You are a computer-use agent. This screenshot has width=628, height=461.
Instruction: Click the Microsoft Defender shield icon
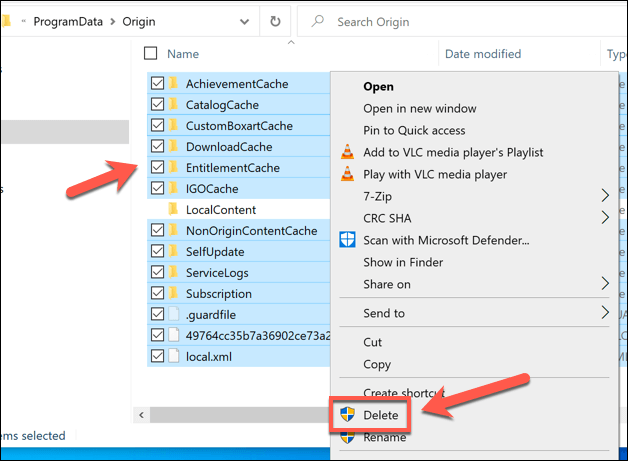coord(348,240)
